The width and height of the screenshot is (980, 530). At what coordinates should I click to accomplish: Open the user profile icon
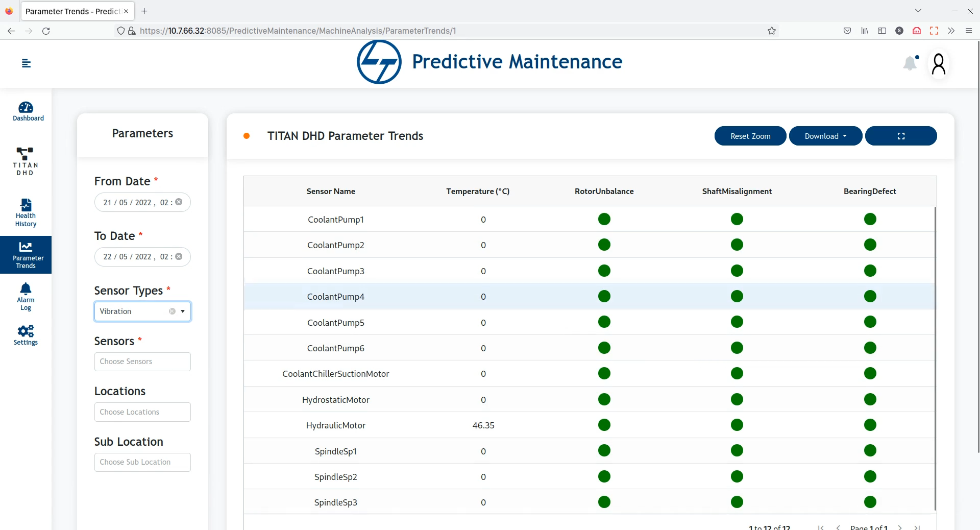coord(939,64)
